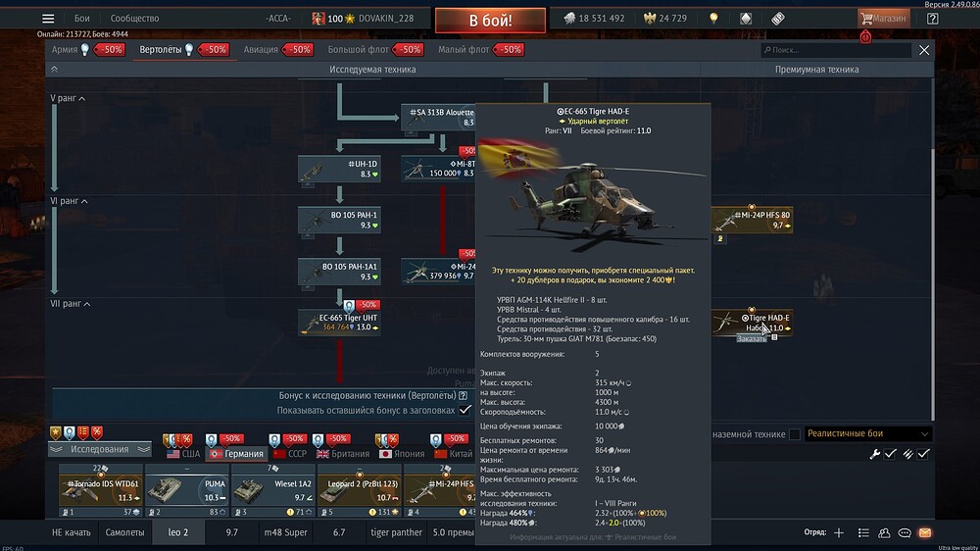Image resolution: width=980 pixels, height=551 pixels.
Task: Open the chat speech bubble icon
Action: coord(903,532)
